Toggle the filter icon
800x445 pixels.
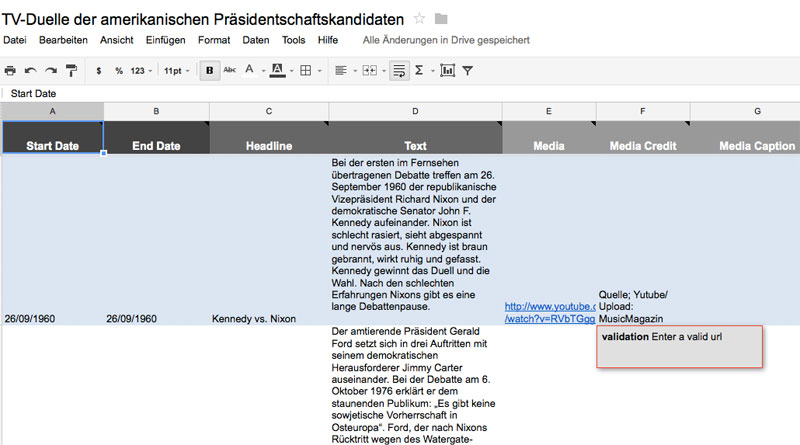pos(467,71)
